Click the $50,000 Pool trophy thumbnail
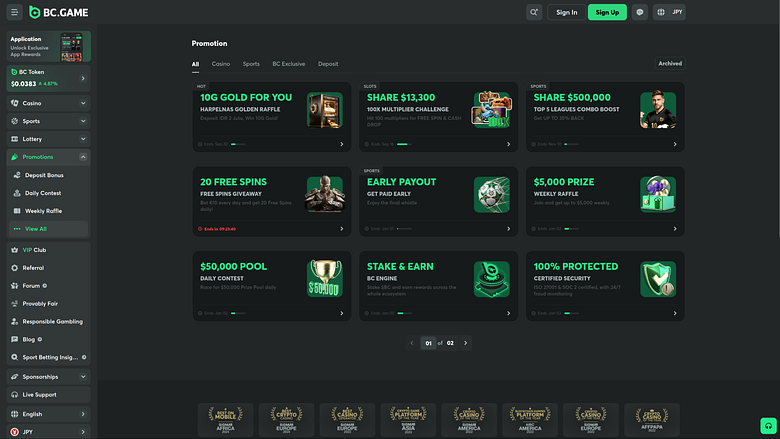 pyautogui.click(x=324, y=279)
